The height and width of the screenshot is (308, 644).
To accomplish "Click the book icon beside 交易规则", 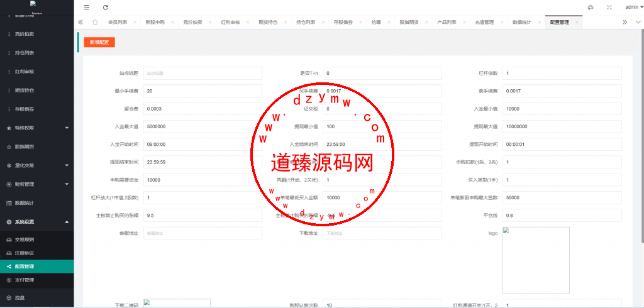I will click(9, 240).
